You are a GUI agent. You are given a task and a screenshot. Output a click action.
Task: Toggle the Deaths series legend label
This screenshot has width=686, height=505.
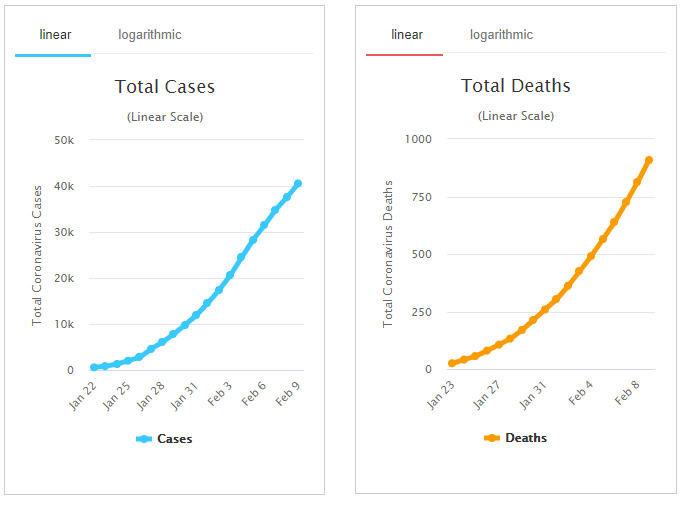(526, 438)
